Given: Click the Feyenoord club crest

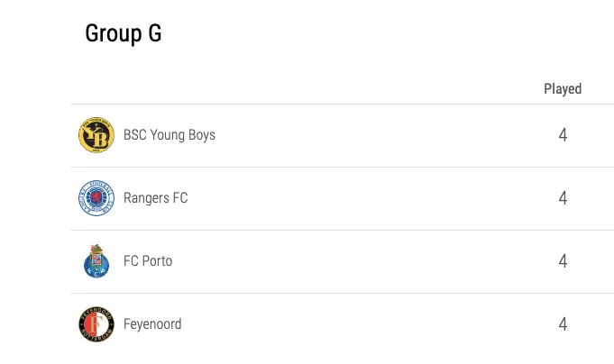Looking at the screenshot, I should pos(96,324).
